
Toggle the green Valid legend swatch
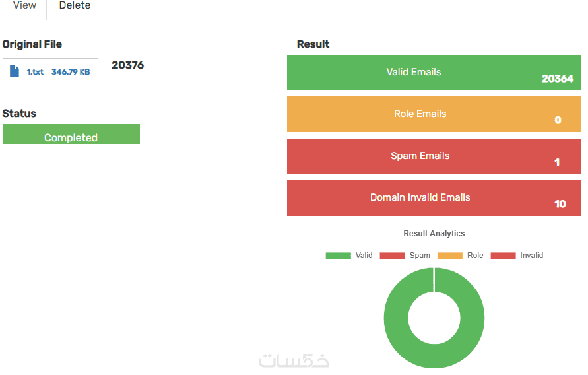338,256
